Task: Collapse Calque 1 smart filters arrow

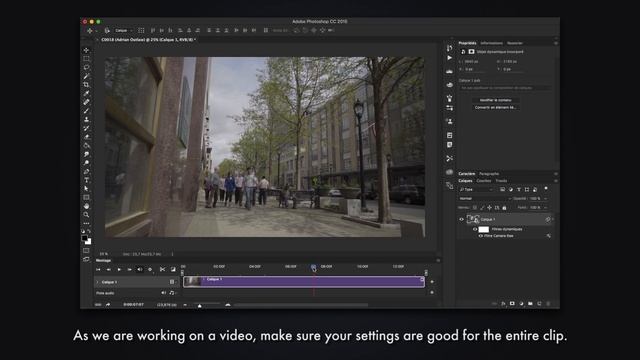Action: click(x=553, y=220)
